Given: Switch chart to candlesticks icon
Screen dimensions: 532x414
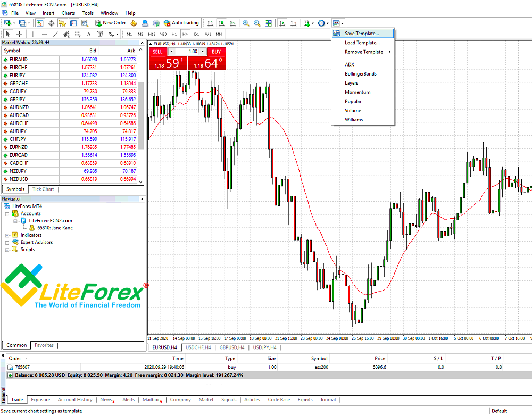Looking at the screenshot, I should click(x=221, y=23).
